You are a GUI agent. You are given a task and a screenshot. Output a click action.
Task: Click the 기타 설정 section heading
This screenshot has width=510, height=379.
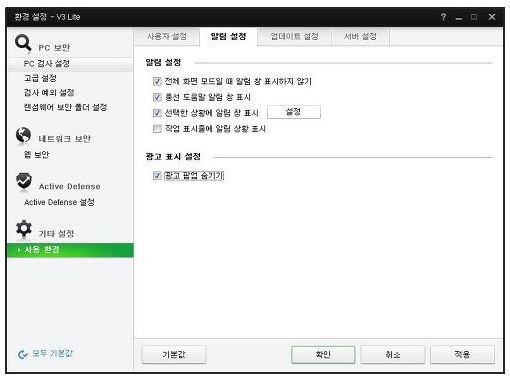pos(56,233)
